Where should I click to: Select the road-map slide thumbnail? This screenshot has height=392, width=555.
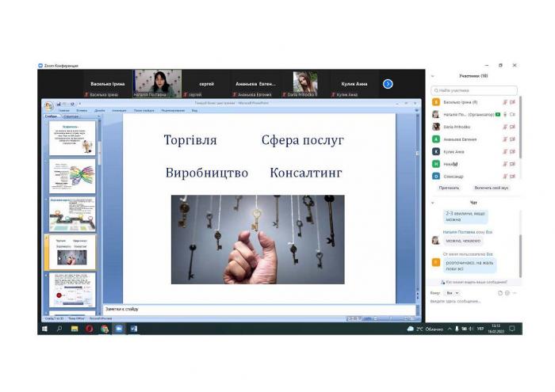point(72,214)
